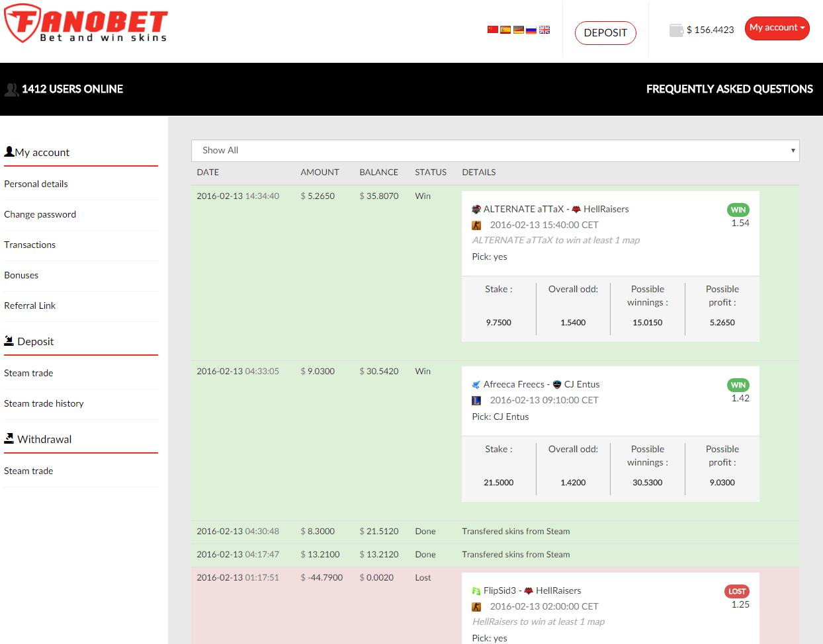Click the Lost status of 01:17:51 row
The height and width of the screenshot is (644, 823).
[x=423, y=577]
